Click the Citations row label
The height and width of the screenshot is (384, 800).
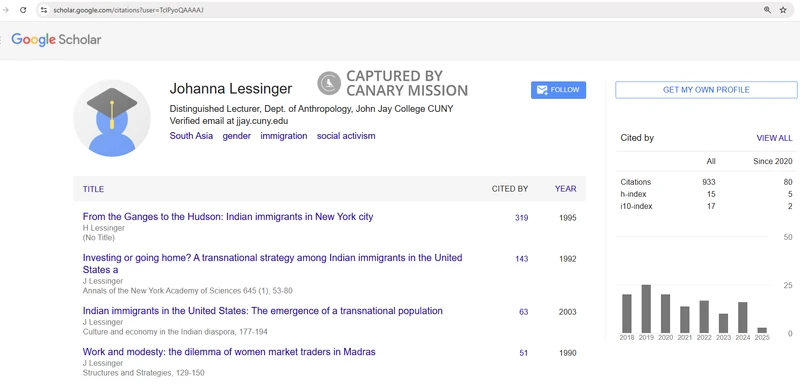point(636,182)
